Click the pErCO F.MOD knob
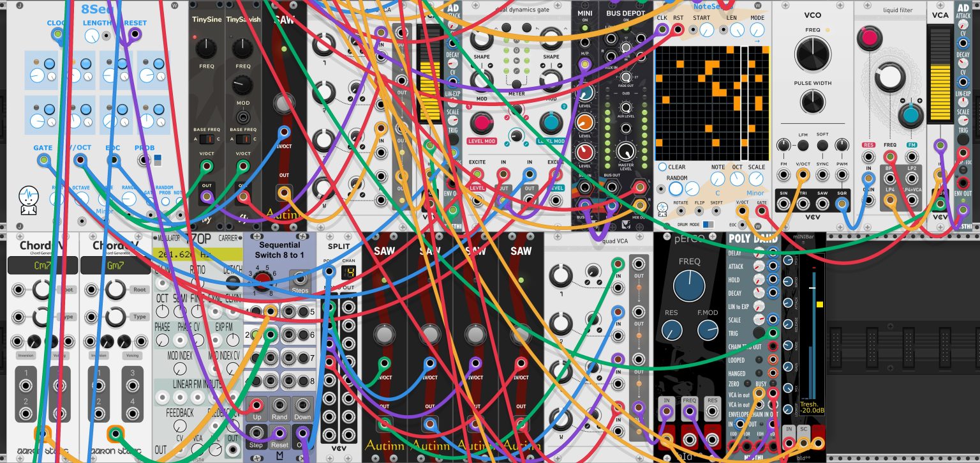Viewport: 980px width, 463px height. pos(708,330)
